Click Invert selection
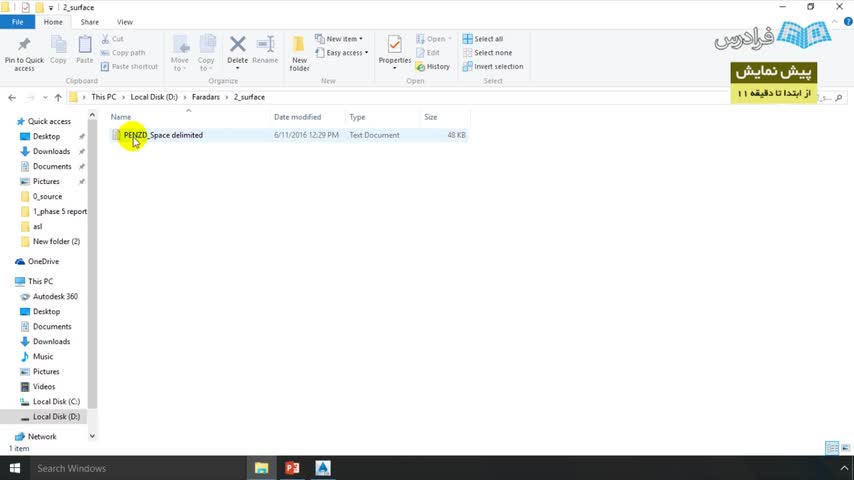 493,66
